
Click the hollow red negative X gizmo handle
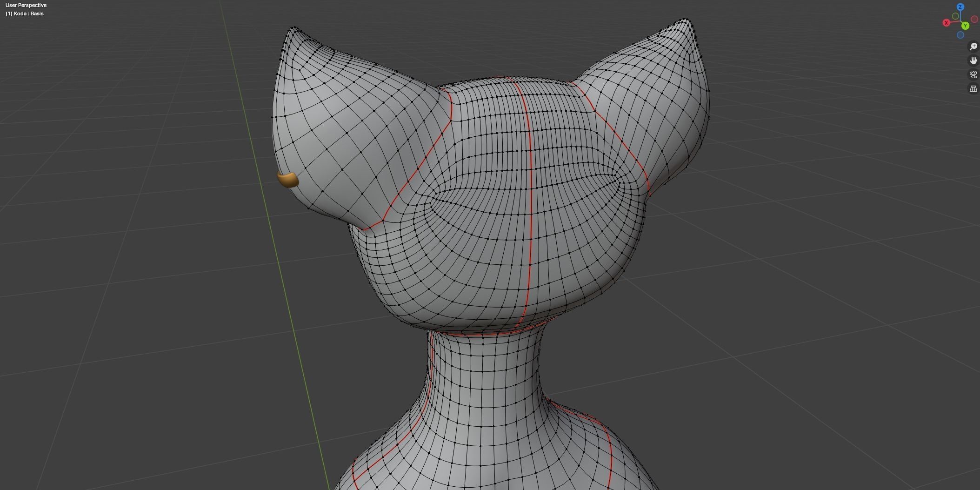coord(974,20)
